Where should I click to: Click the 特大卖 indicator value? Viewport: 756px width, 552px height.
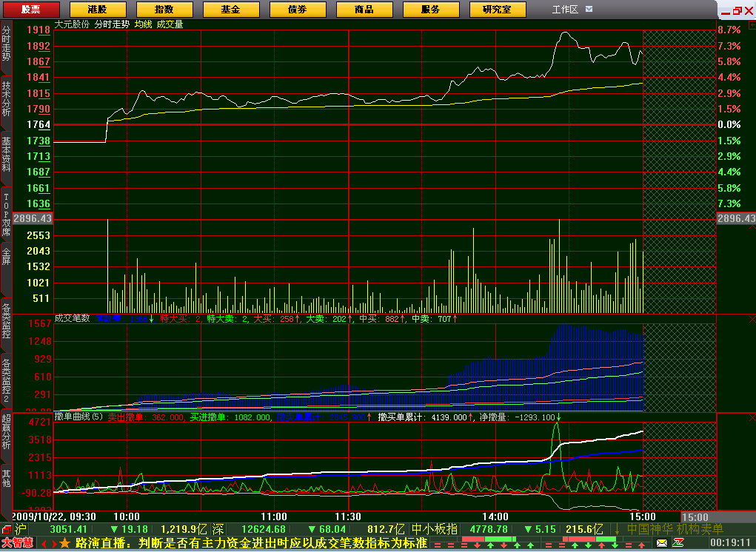(228, 318)
